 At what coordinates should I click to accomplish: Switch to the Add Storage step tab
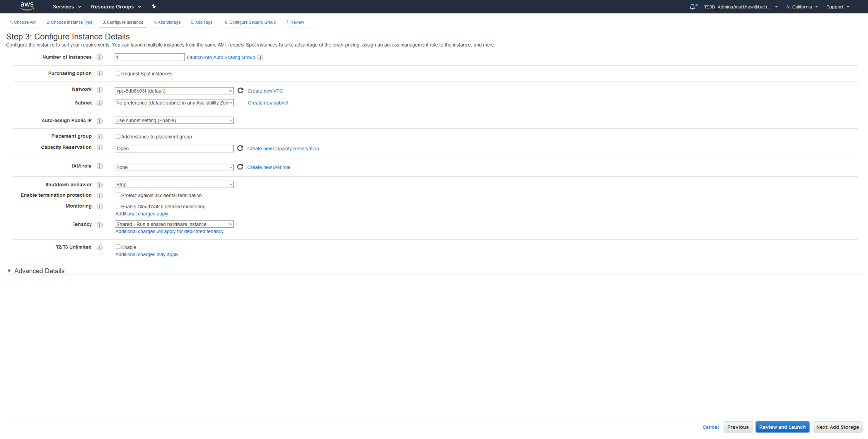pos(167,22)
